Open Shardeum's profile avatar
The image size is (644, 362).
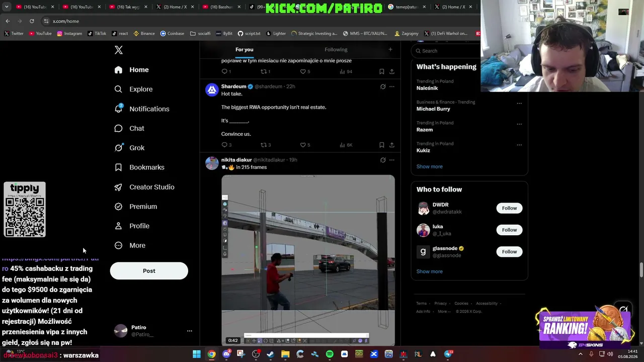(x=212, y=89)
